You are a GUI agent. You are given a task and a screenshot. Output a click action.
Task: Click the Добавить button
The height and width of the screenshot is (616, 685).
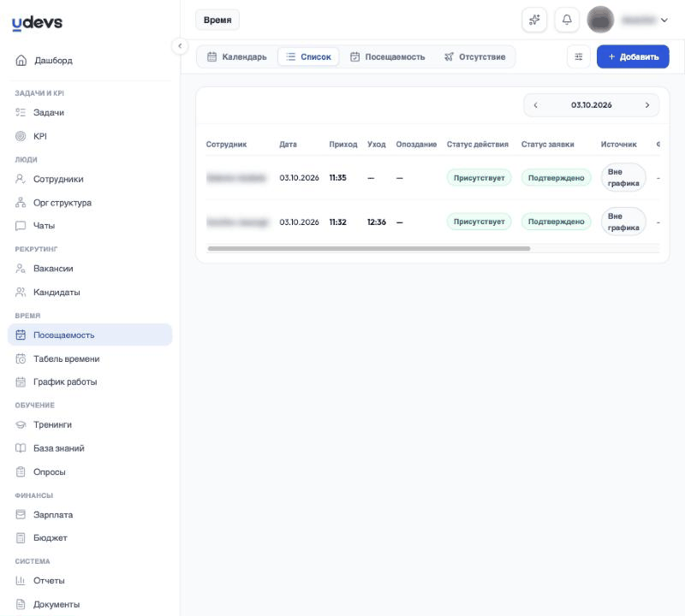click(x=633, y=56)
